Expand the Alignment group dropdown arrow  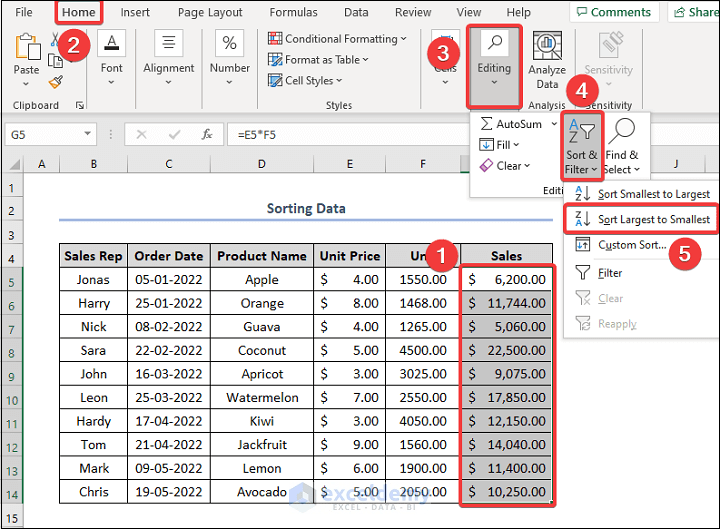pyautogui.click(x=169, y=82)
